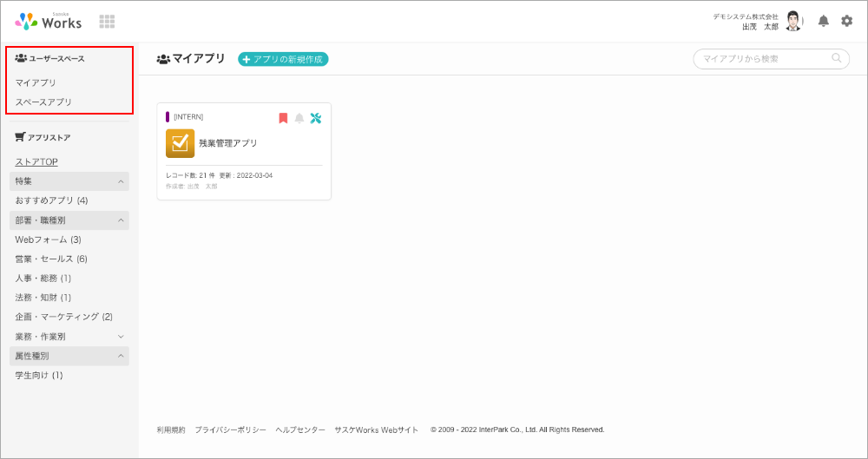Click the アプリの新規作成 button
Viewport: 868px width, 459px height.
[284, 59]
